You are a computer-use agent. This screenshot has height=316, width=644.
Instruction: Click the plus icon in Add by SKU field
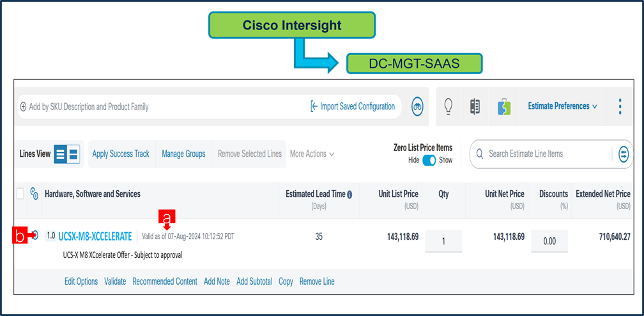24,107
